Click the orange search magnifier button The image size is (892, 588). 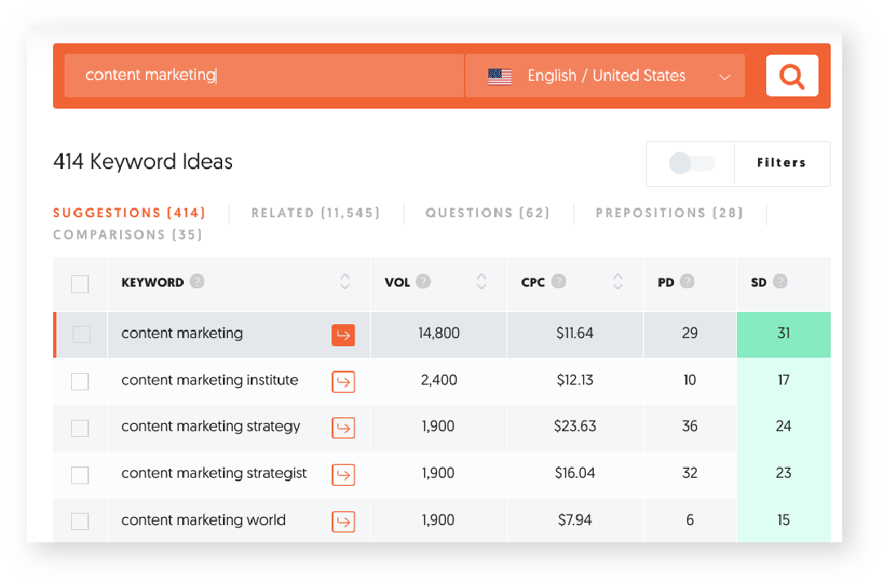(x=792, y=76)
